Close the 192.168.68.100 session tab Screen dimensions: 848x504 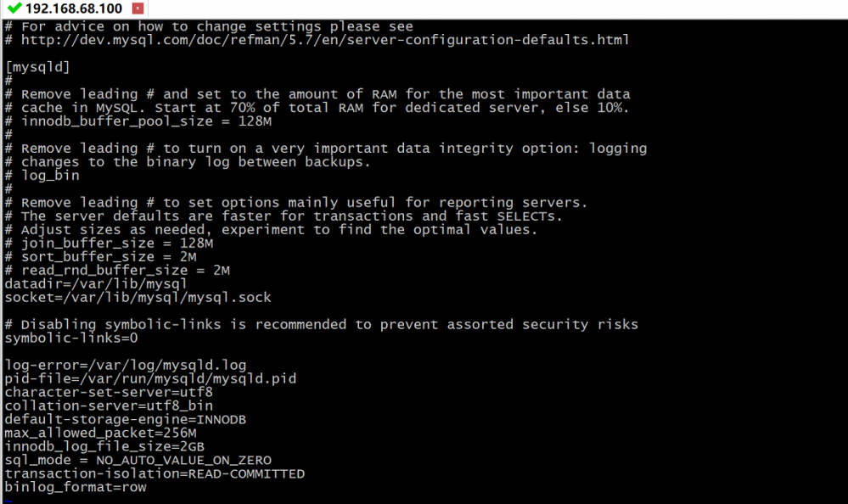(138, 8)
